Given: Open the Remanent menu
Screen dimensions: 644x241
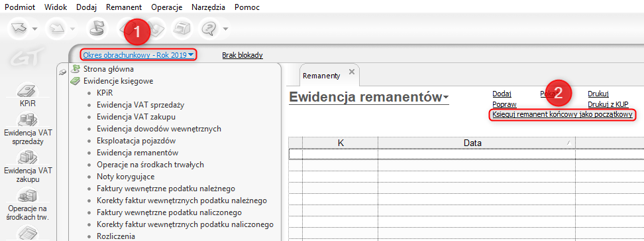Looking at the screenshot, I should 124,7.
